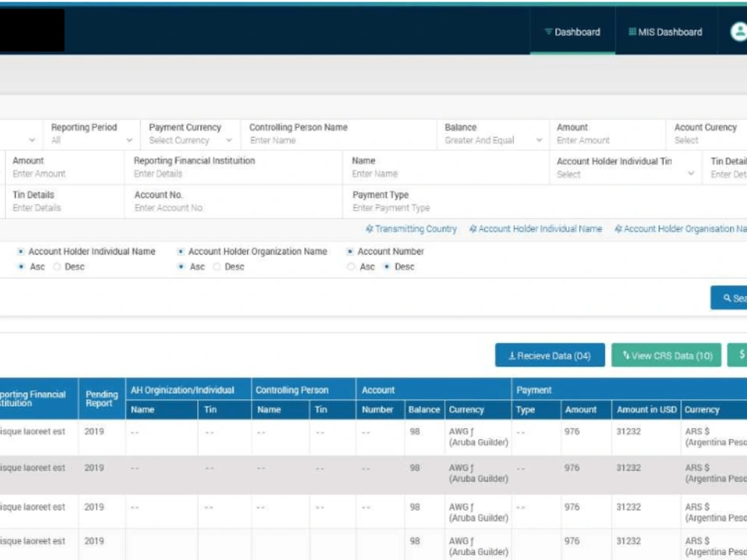The height and width of the screenshot is (560, 747).
Task: Toggle Account Holder Organization Name sort option
Action: click(x=181, y=252)
